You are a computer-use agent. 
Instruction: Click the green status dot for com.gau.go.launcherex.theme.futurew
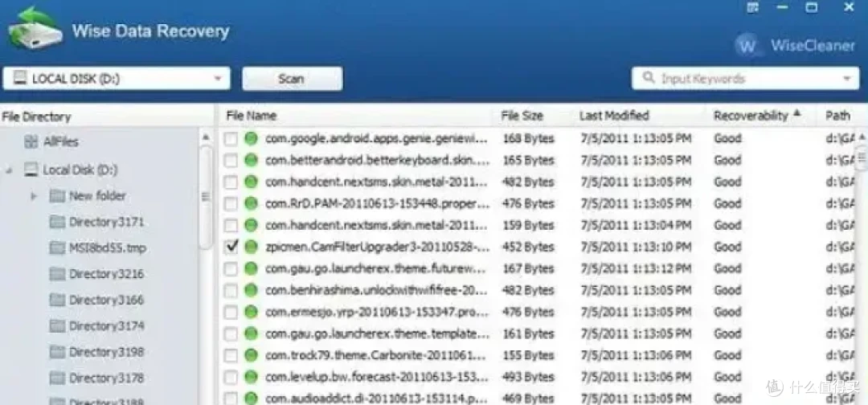[x=252, y=268]
